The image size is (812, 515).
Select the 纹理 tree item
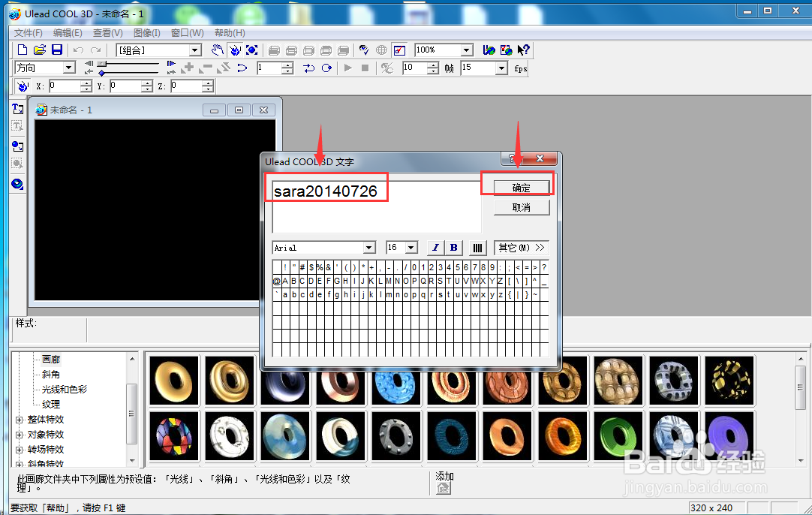51,404
